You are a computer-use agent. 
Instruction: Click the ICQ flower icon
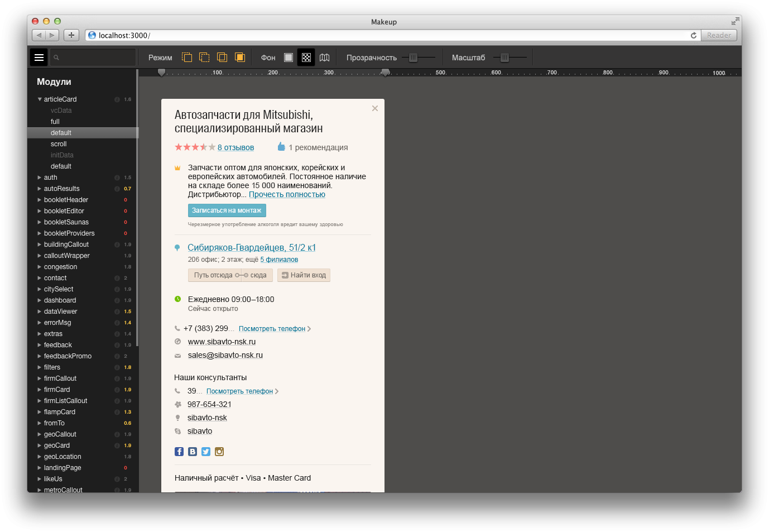[177, 404]
